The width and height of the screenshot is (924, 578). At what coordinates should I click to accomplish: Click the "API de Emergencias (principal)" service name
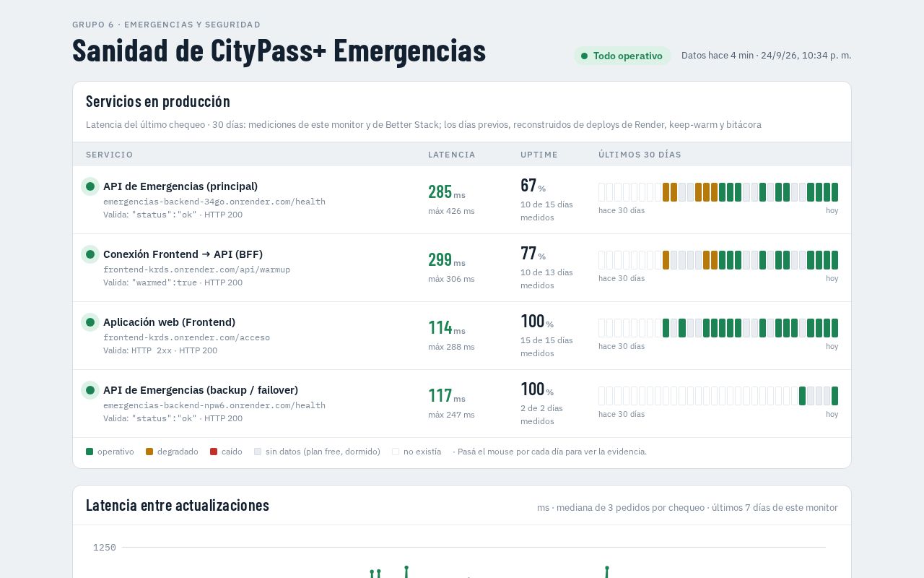pyautogui.click(x=180, y=186)
